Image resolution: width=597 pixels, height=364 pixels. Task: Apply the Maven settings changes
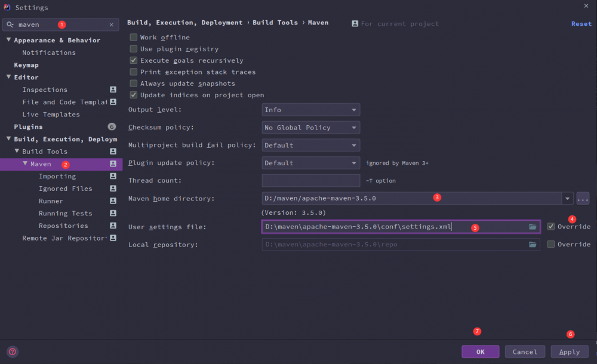[x=569, y=351]
